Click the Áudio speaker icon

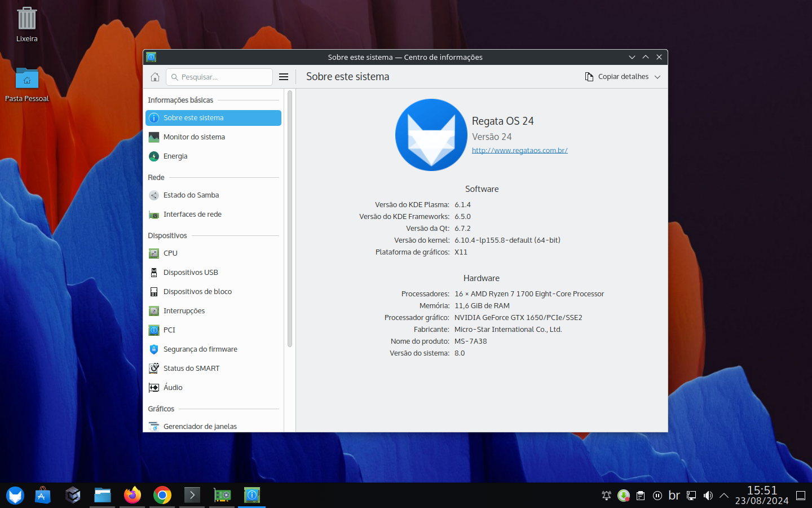[154, 388]
